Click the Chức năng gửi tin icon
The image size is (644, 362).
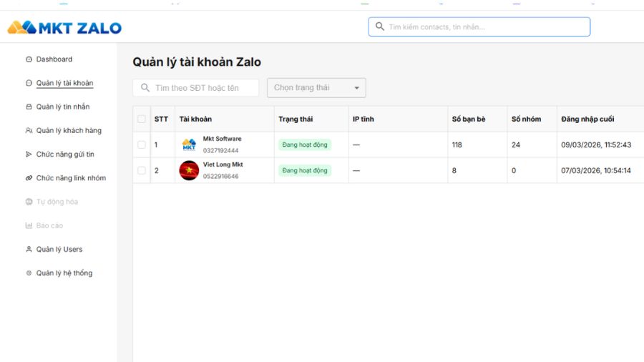point(29,155)
